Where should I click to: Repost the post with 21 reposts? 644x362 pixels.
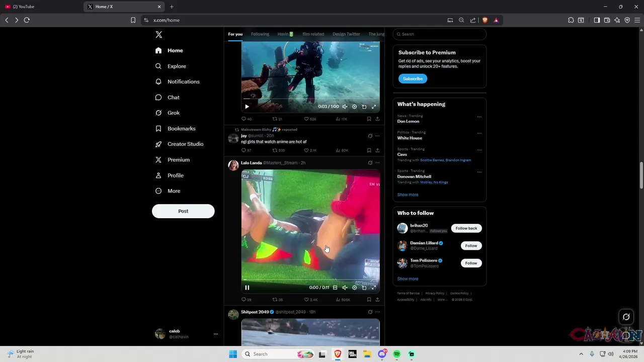277,119
